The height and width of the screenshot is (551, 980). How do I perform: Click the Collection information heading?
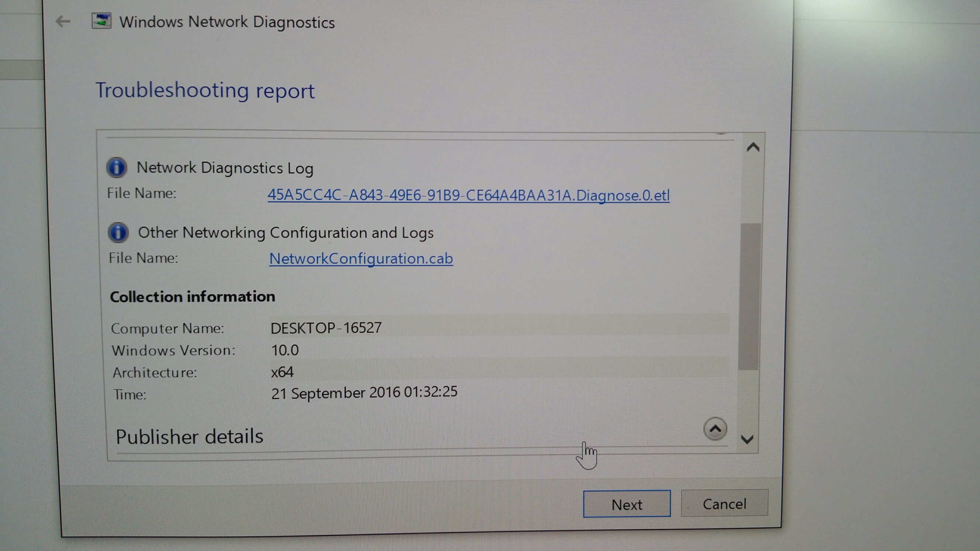[193, 297]
